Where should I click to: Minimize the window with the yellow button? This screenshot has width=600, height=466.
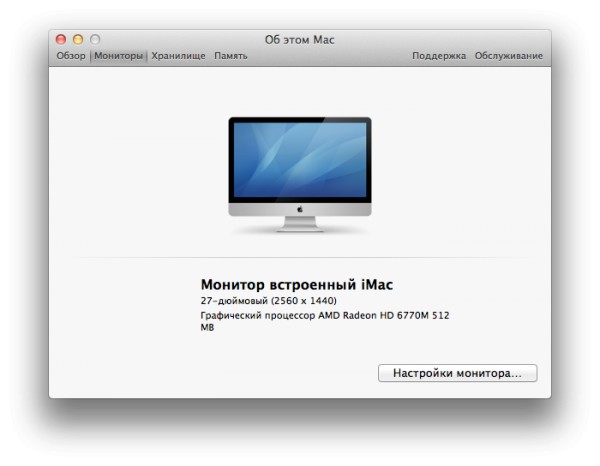coord(78,39)
